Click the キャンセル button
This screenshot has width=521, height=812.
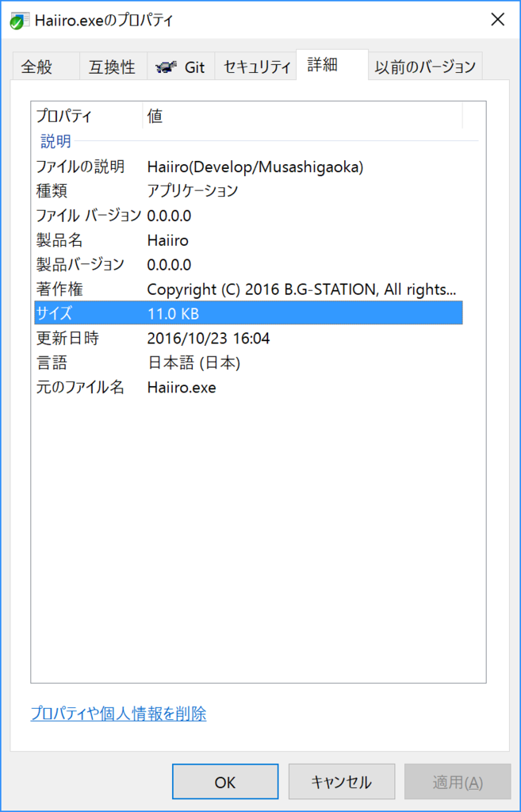pyautogui.click(x=341, y=783)
